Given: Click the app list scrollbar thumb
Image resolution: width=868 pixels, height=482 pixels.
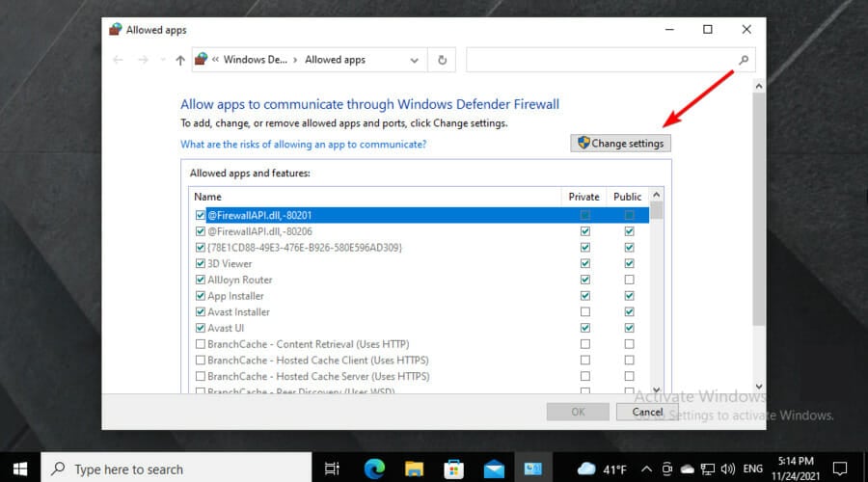Looking at the screenshot, I should [x=657, y=210].
